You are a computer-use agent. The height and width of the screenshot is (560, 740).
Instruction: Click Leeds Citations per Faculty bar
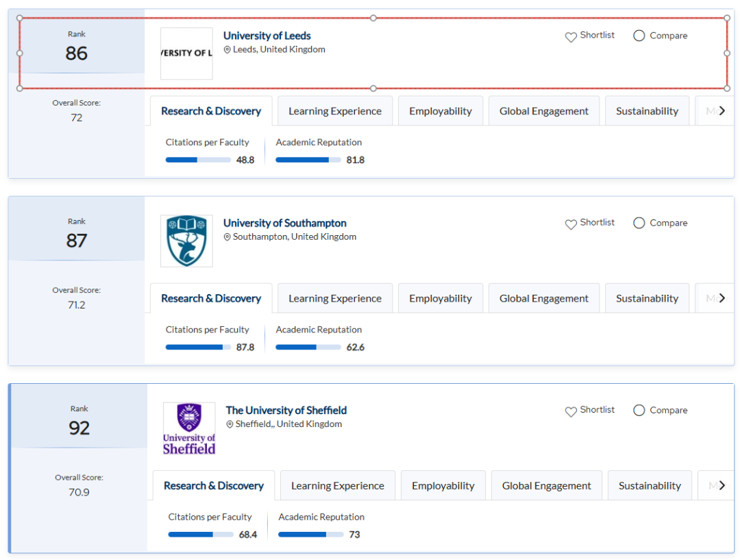pyautogui.click(x=198, y=160)
